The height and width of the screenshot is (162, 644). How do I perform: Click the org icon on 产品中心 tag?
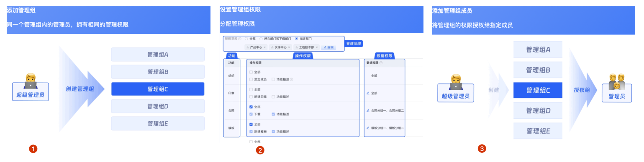click(x=248, y=47)
